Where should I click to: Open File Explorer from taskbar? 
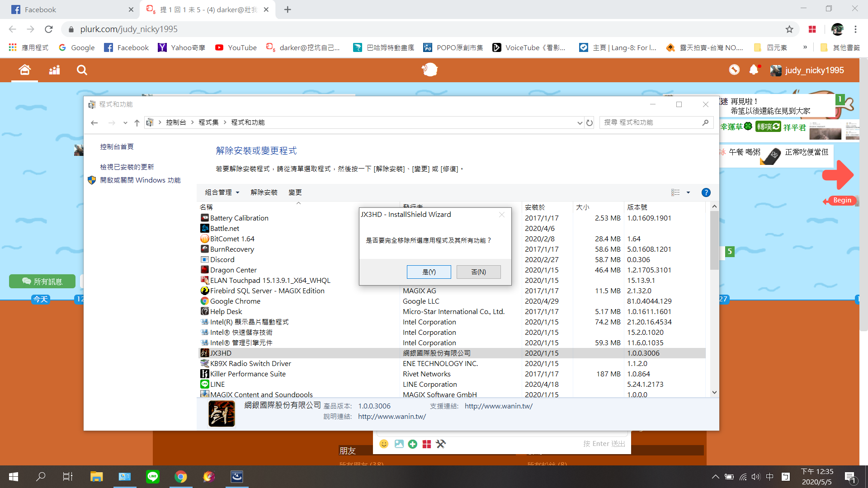(x=96, y=477)
